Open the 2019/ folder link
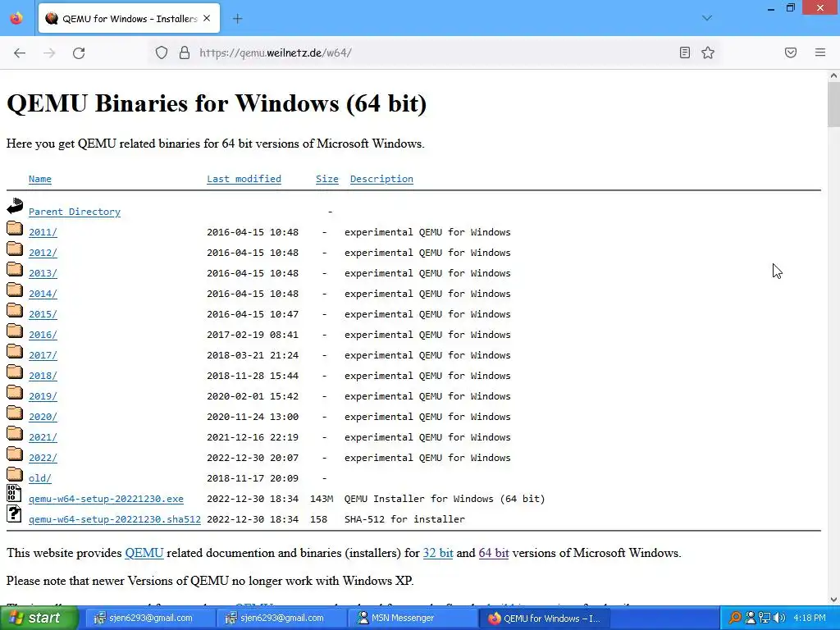840x630 pixels. click(43, 396)
